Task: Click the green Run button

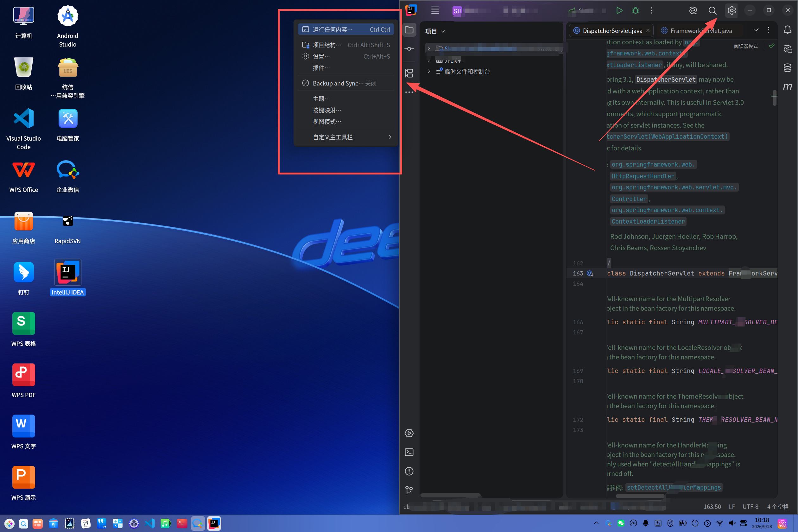Action: [x=619, y=10]
